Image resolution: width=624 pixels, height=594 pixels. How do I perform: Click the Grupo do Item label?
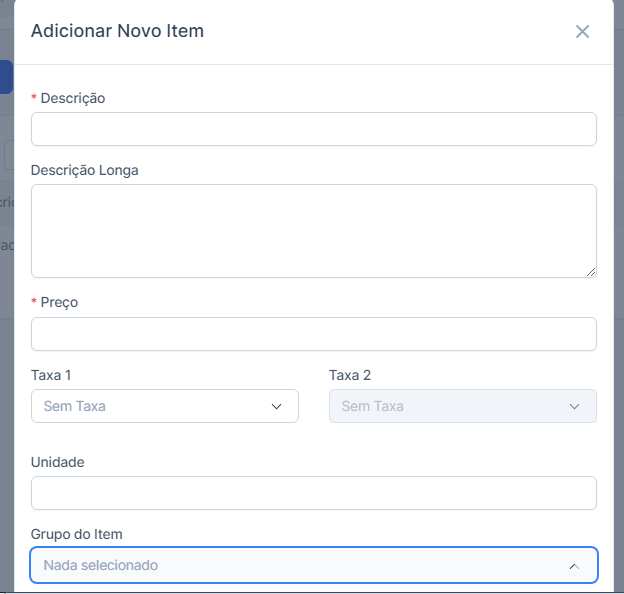[77, 534]
